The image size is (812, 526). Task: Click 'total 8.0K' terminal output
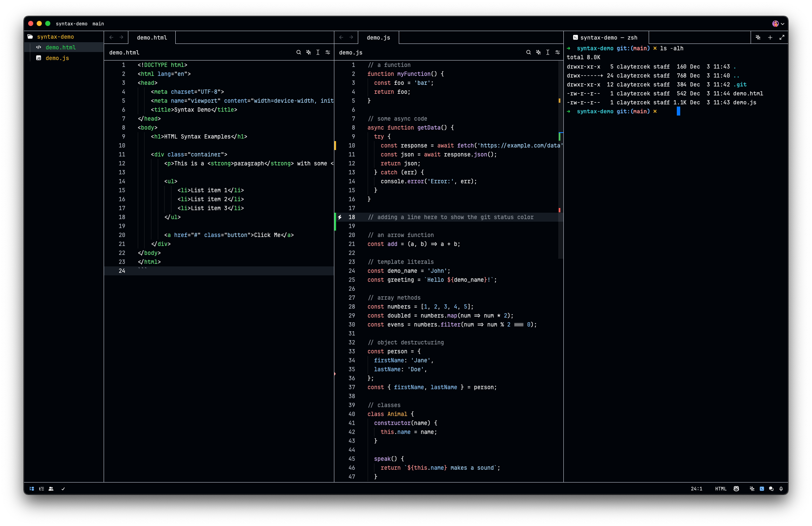point(583,57)
